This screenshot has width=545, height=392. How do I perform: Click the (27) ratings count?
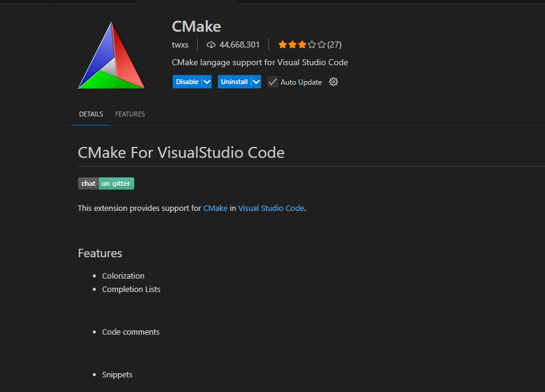(334, 45)
